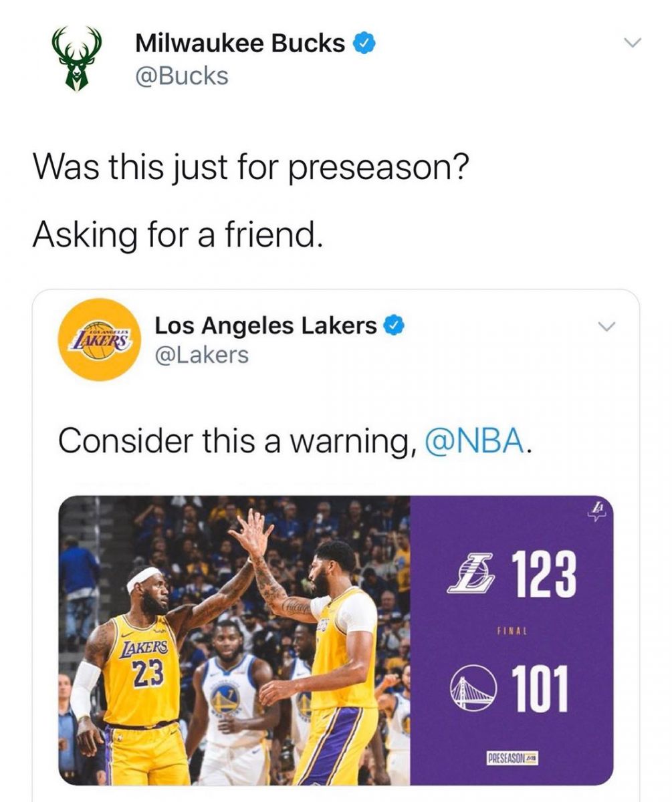Open the LeBron and Davis high-five photo
Image resolution: width=672 pixels, height=802 pixels.
234,640
